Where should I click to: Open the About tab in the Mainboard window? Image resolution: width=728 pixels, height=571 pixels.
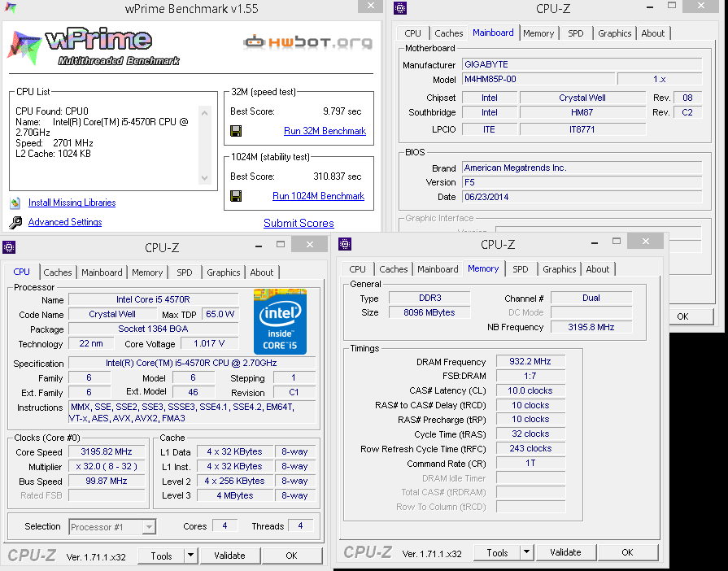point(653,33)
